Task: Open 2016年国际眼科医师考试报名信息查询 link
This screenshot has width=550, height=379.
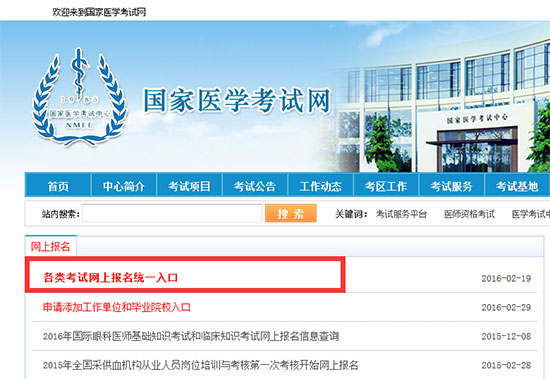Action: click(191, 336)
